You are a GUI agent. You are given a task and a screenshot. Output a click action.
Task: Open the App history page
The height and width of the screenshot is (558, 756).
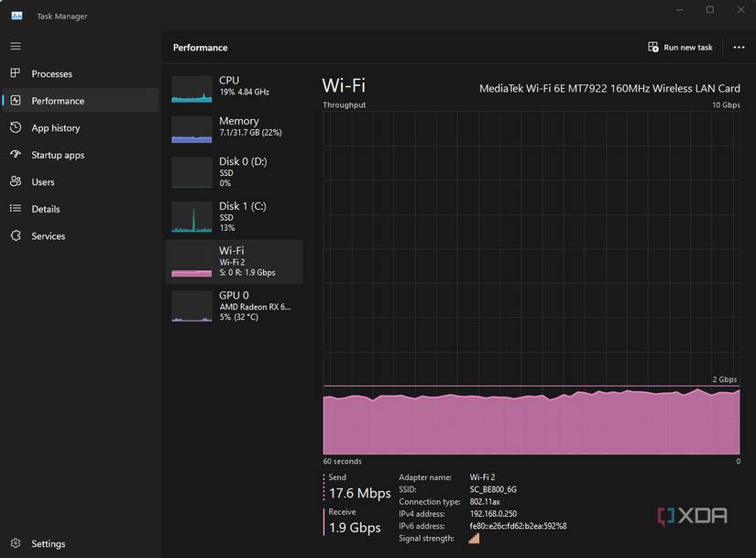click(80, 127)
